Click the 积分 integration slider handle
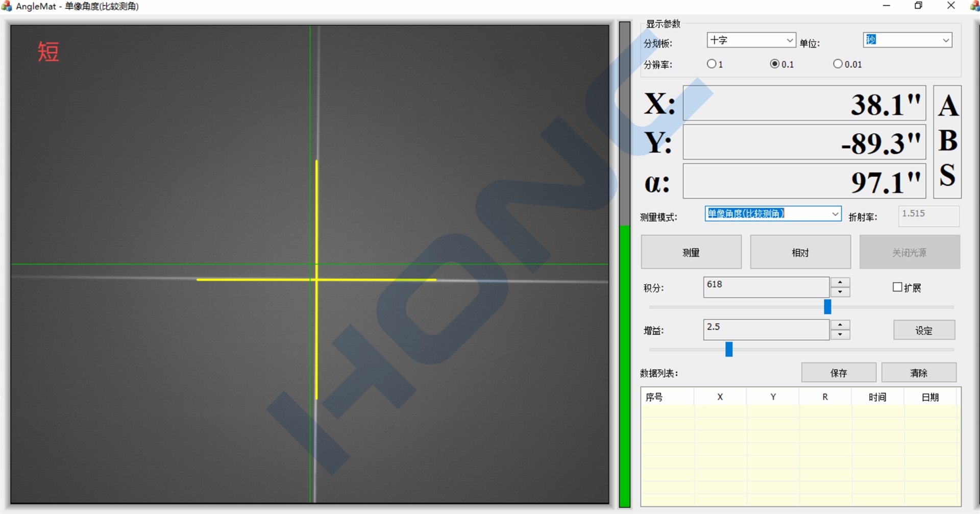980x514 pixels. coord(827,307)
